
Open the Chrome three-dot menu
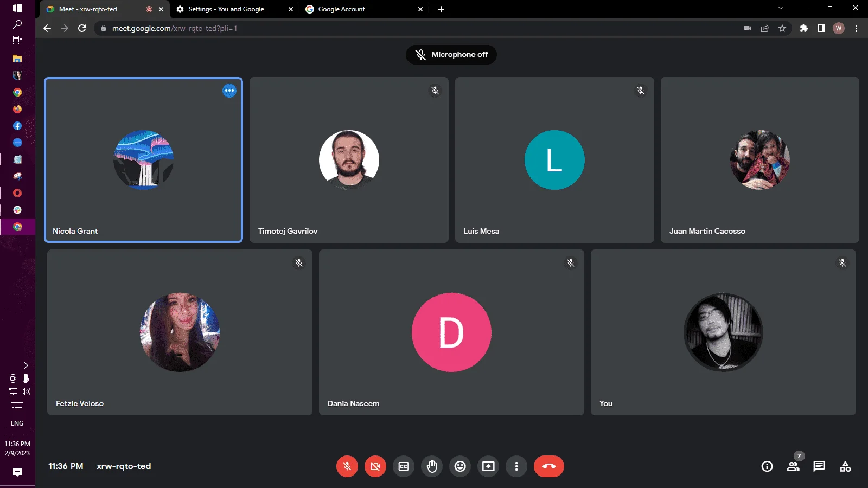(857, 28)
